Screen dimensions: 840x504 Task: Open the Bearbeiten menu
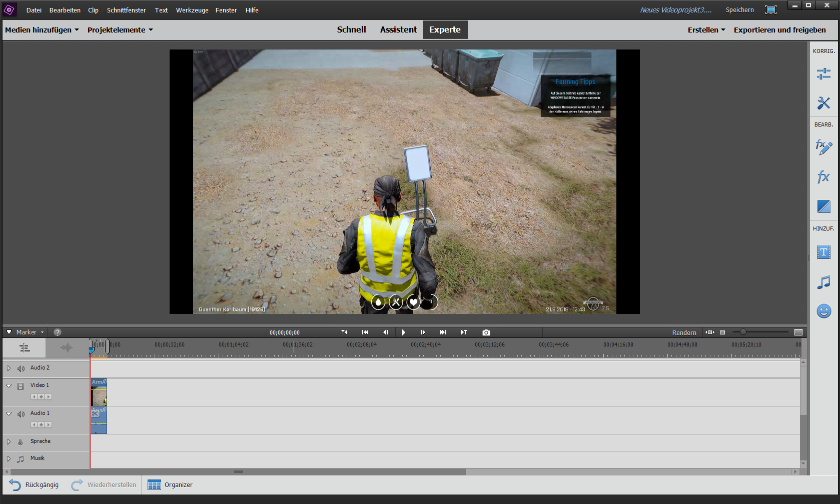click(65, 10)
